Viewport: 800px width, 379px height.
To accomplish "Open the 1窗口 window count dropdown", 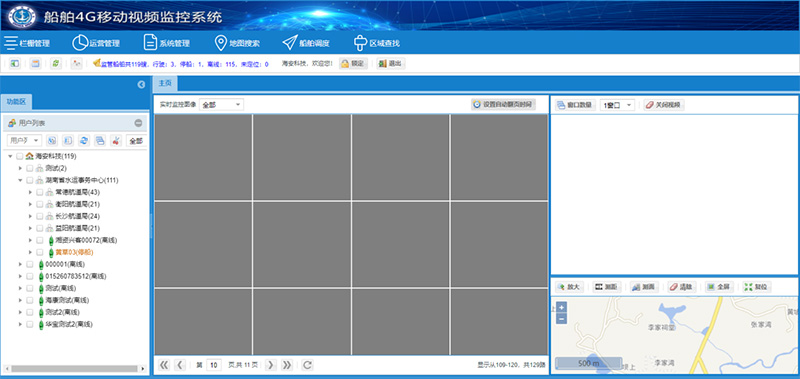I will pyautogui.click(x=618, y=105).
